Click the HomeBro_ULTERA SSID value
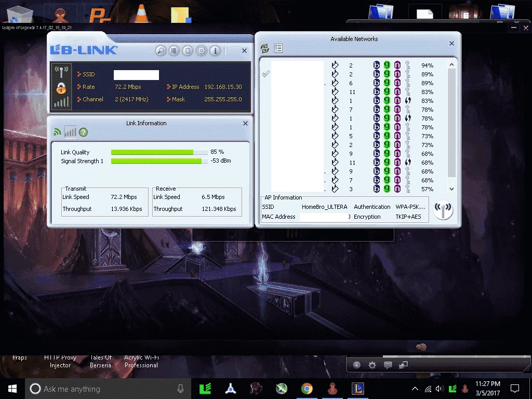Image resolution: width=532 pixels, height=399 pixels. click(324, 207)
